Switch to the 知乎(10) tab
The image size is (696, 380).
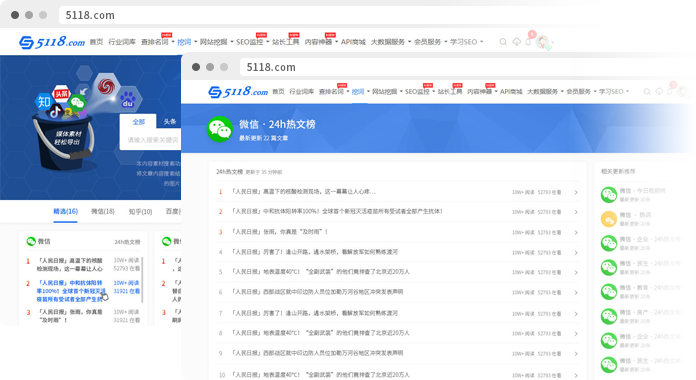coord(140,212)
